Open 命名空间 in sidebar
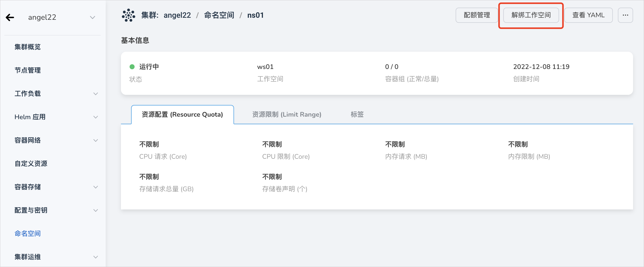Viewport: 644px width, 267px height. pyautogui.click(x=28, y=234)
